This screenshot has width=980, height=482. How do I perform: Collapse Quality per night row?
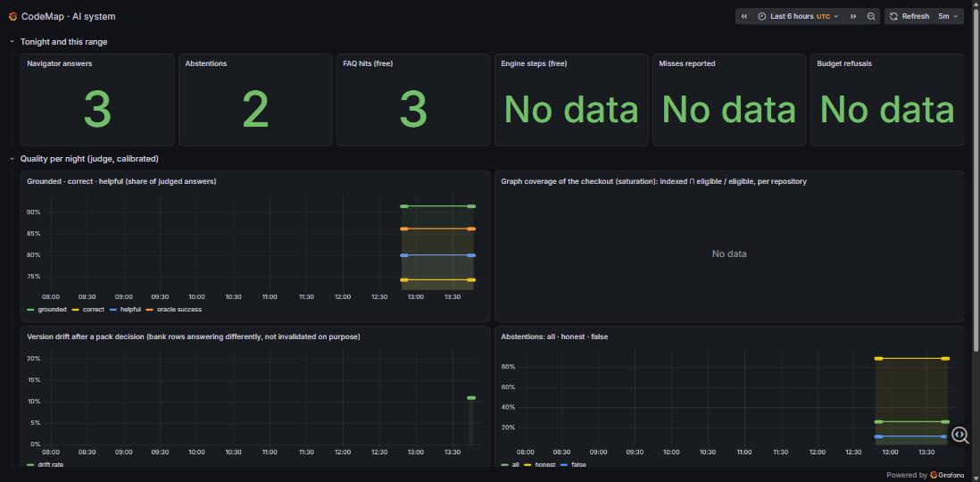(12, 159)
